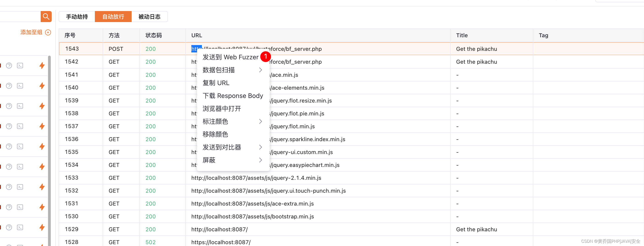This screenshot has height=246, width=644.
Task: Click http://localhost:8087/ URL in row 1529
Action: tap(220, 229)
